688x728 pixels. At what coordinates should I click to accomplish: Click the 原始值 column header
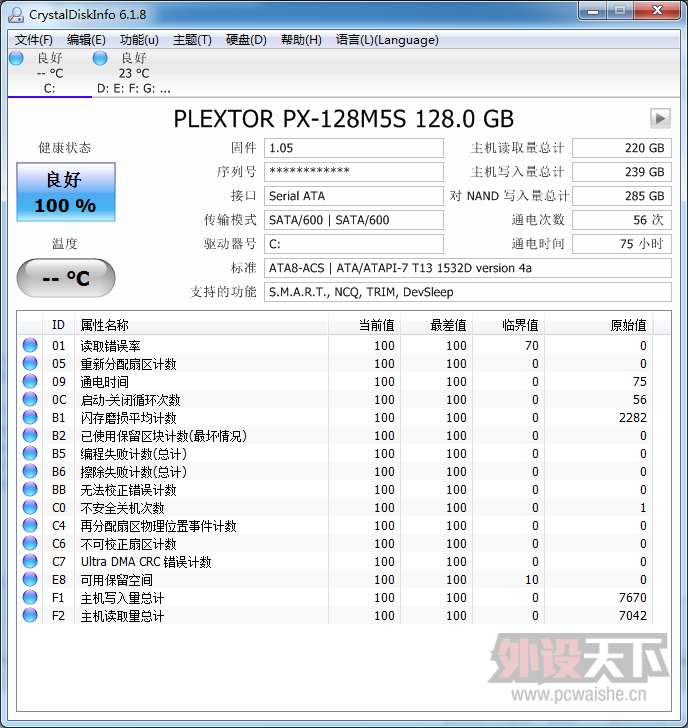pyautogui.click(x=598, y=325)
